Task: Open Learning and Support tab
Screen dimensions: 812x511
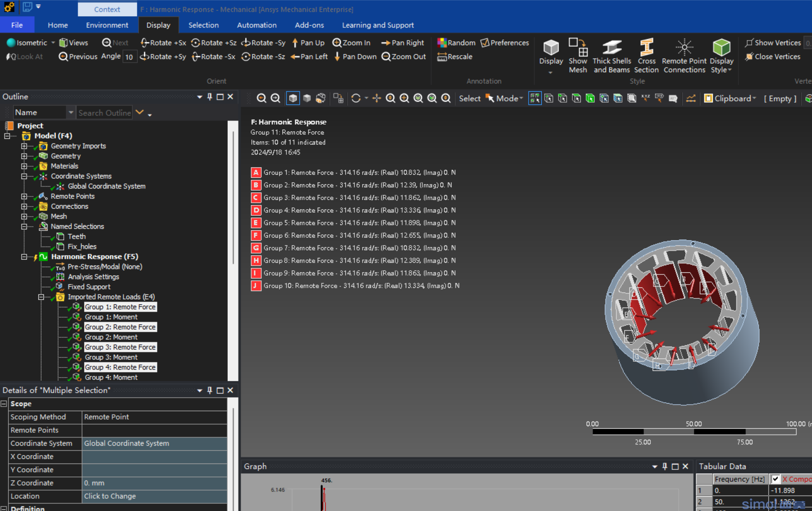Action: click(378, 25)
